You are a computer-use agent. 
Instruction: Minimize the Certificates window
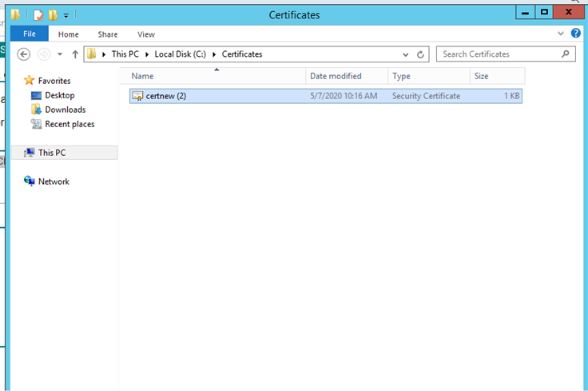526,12
